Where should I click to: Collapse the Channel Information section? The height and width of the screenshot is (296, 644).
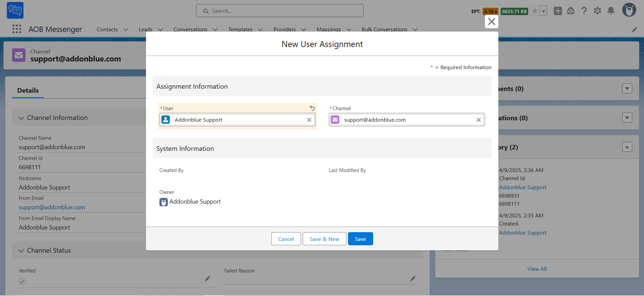21,118
